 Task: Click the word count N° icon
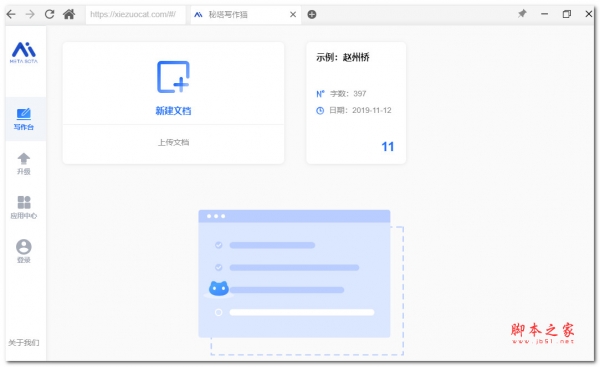(320, 94)
